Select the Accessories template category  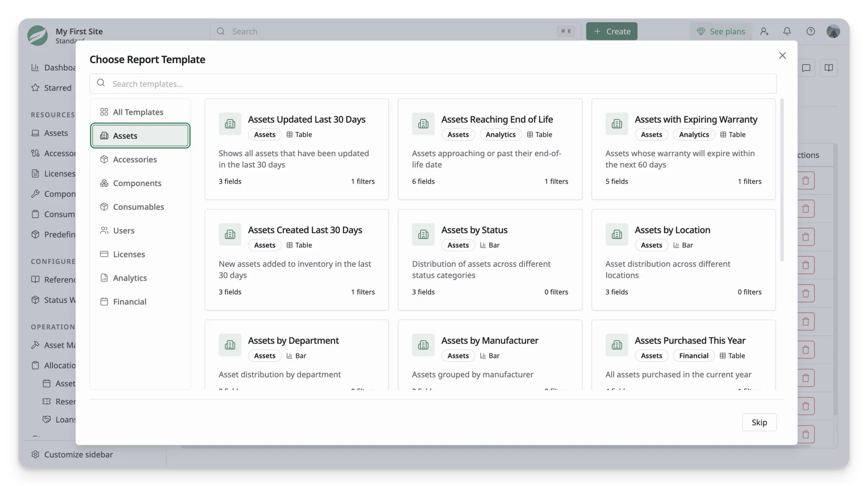(x=140, y=159)
